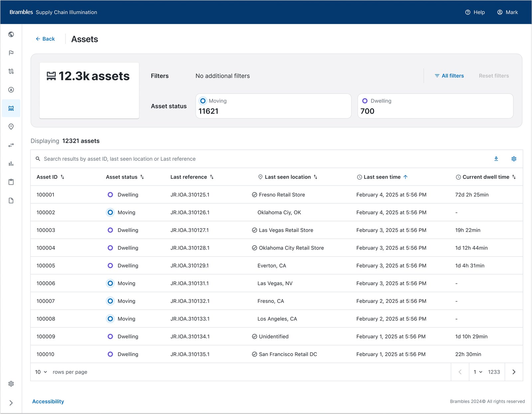Viewport: 532px width, 414px height.
Task: Focus the asset search input field
Action: click(x=259, y=159)
